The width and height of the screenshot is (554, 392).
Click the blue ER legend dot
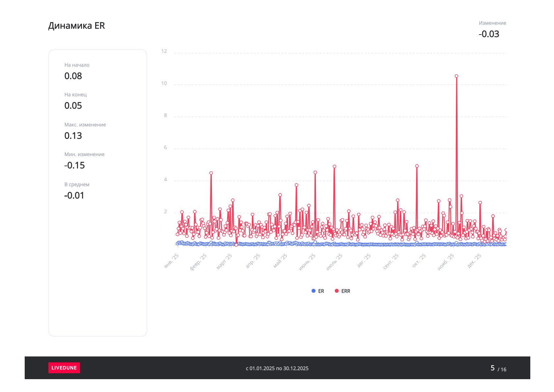coord(313,291)
